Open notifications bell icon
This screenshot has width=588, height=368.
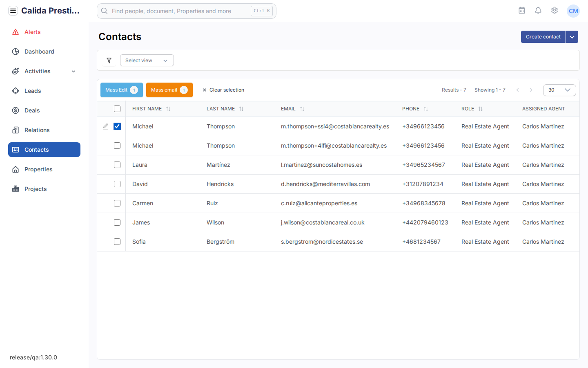(538, 11)
